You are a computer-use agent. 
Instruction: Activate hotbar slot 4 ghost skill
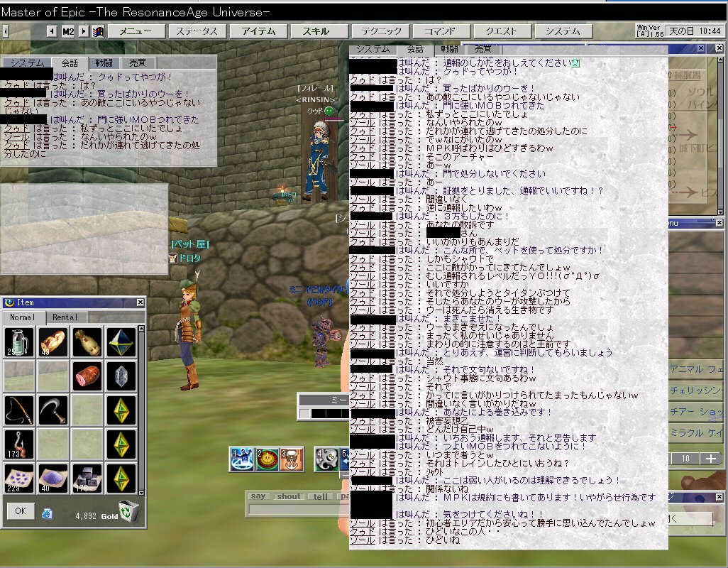coord(327,459)
